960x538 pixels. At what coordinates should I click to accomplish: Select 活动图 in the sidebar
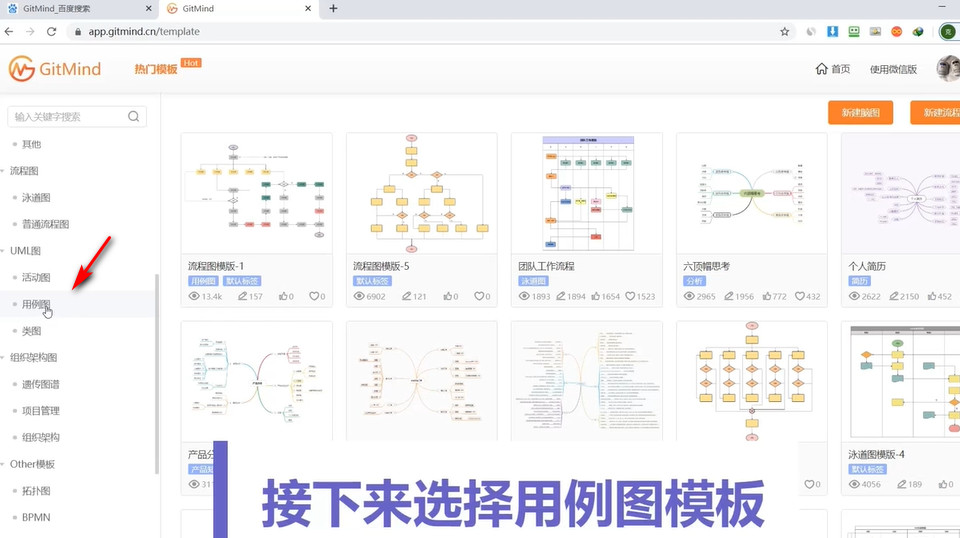coord(36,277)
